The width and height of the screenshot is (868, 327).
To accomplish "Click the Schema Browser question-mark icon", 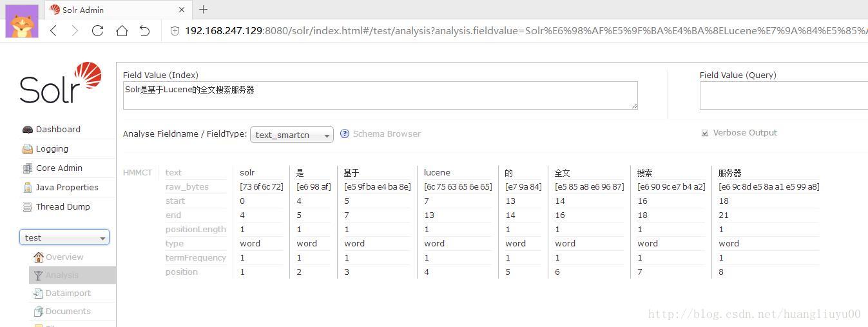I will pos(345,134).
